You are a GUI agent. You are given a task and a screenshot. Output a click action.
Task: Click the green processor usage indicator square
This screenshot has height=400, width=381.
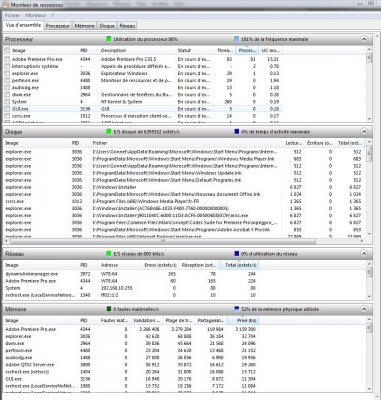click(109, 39)
